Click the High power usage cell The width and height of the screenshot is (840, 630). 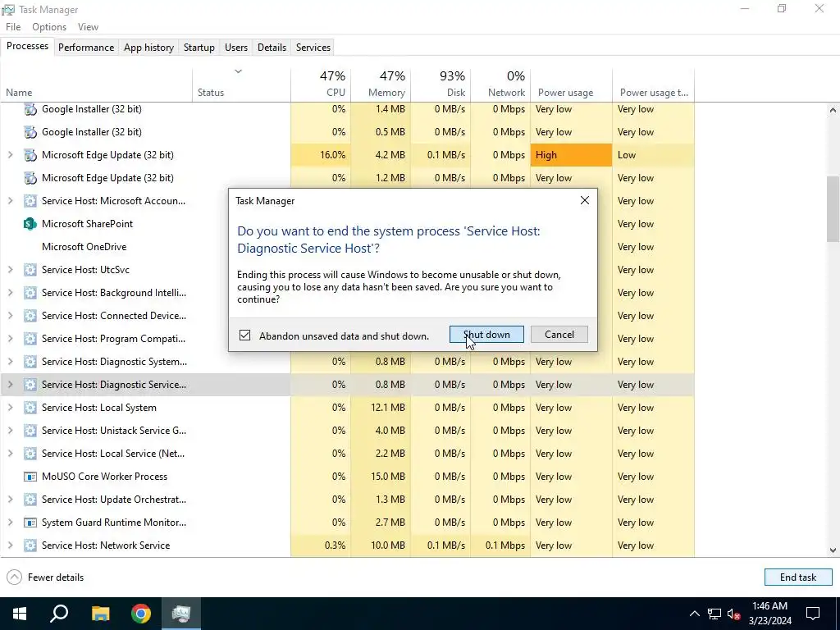(571, 155)
